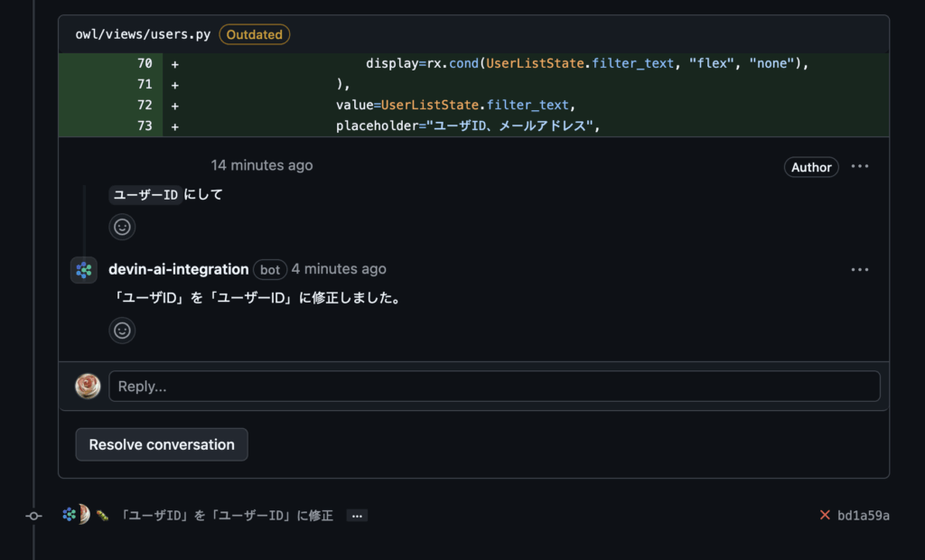The width and height of the screenshot is (925, 560).
Task: Click the pencil emoji before commit message
Action: [x=103, y=516]
